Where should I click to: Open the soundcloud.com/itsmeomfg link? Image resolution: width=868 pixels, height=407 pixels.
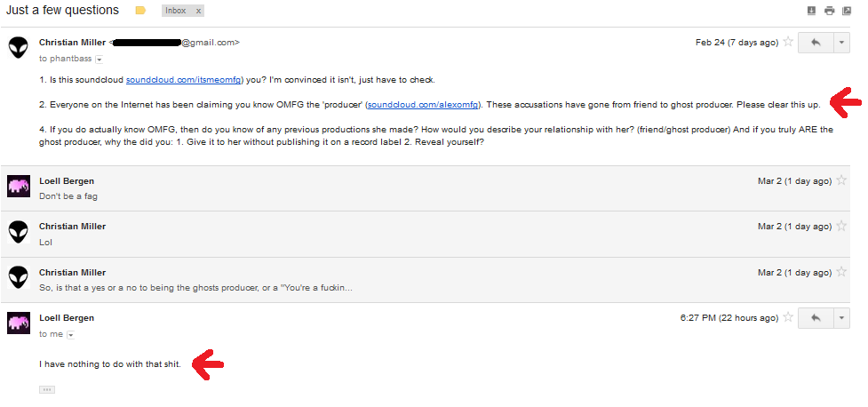(x=183, y=80)
